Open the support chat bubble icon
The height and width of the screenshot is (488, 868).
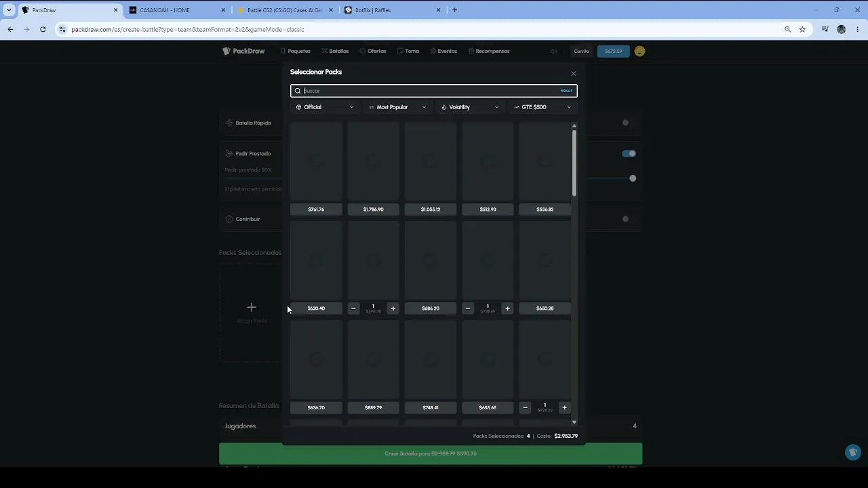[853, 452]
